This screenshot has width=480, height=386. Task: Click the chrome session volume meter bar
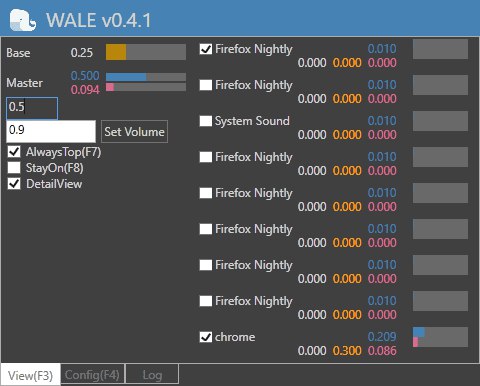pyautogui.click(x=440, y=337)
